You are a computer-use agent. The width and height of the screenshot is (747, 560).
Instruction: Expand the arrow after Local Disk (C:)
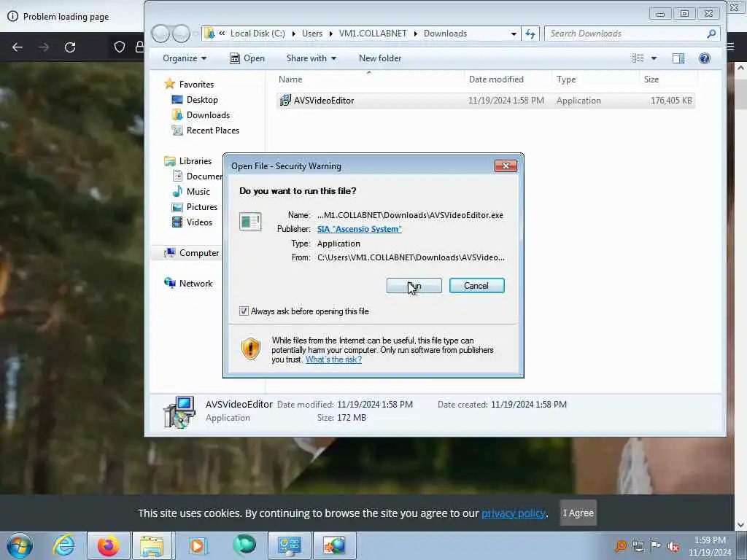click(x=293, y=34)
